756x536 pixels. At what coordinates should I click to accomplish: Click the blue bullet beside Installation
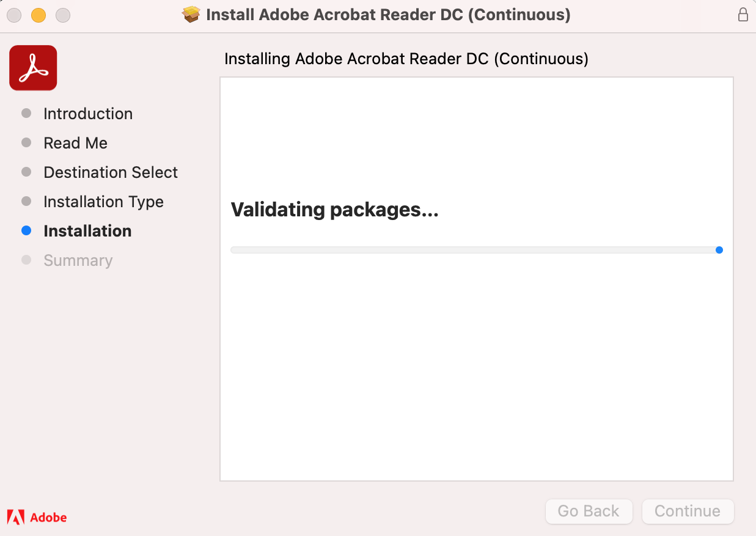pos(26,231)
